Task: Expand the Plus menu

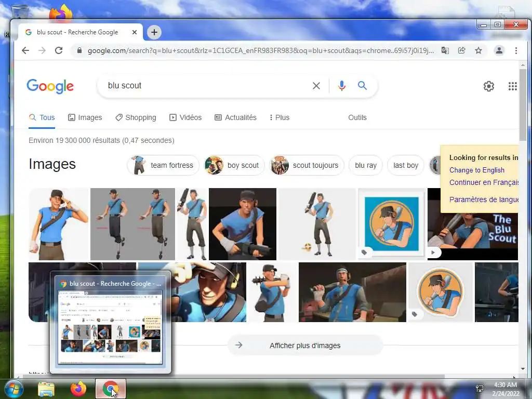Action: 280,117
